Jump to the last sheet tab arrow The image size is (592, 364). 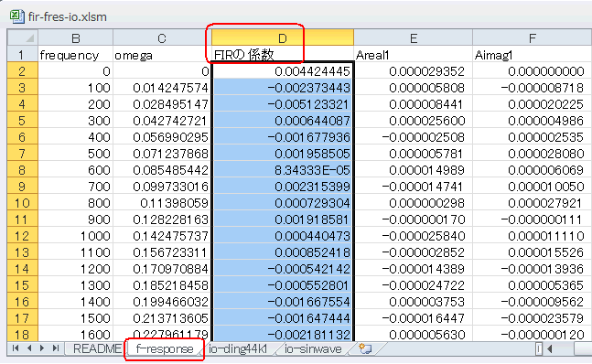(56, 348)
